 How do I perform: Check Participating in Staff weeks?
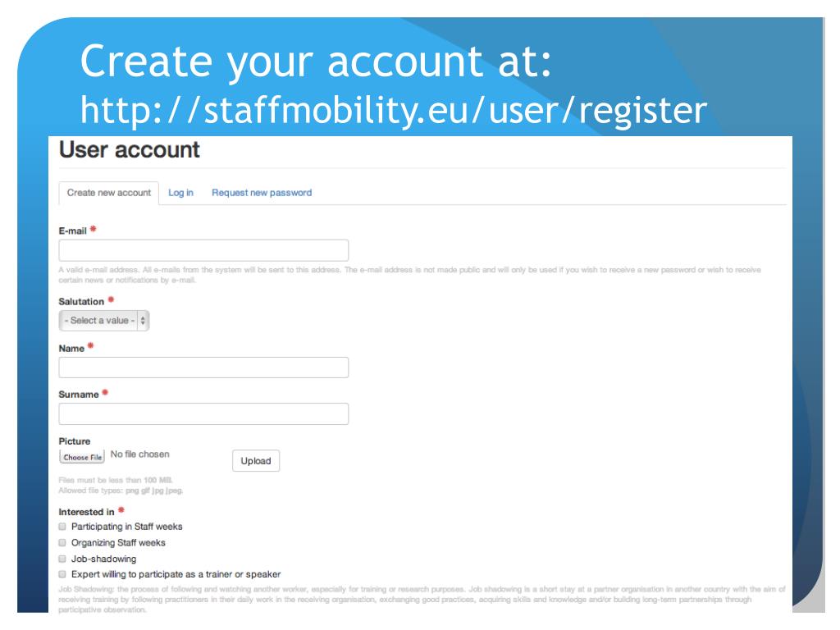[63, 527]
